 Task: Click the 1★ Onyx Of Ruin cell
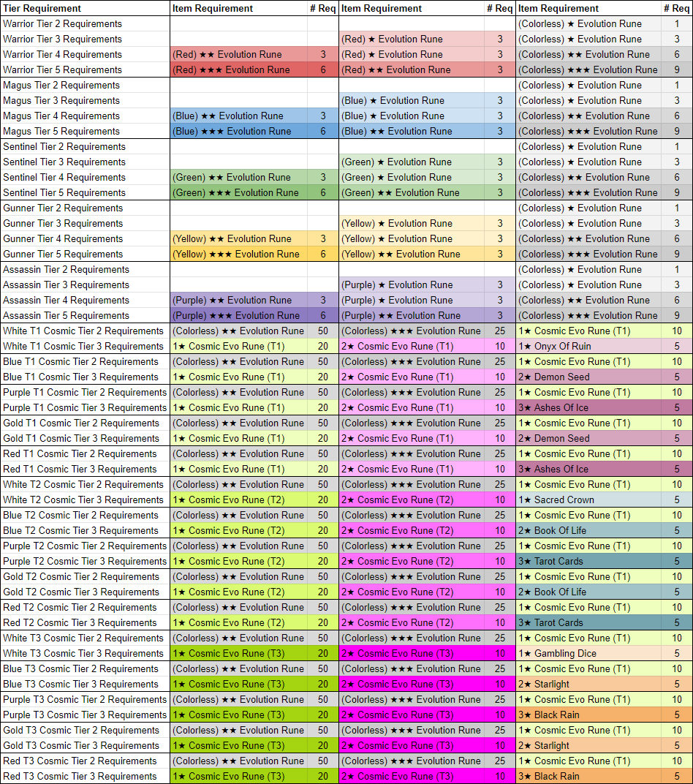(x=555, y=346)
